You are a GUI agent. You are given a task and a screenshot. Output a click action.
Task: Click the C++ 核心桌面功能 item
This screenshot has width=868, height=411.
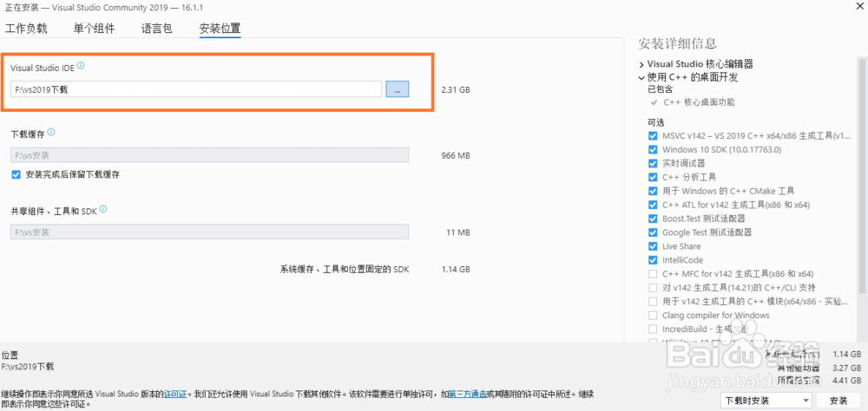(x=699, y=102)
